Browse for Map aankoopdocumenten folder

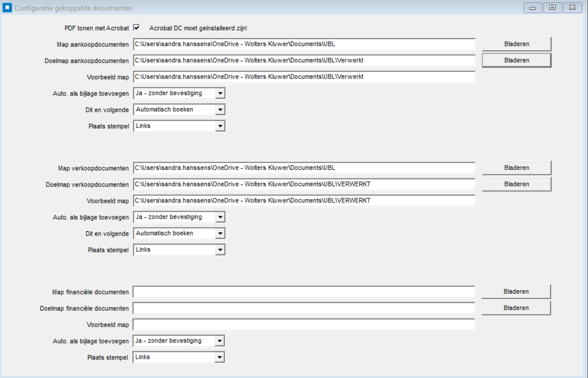pyautogui.click(x=516, y=44)
